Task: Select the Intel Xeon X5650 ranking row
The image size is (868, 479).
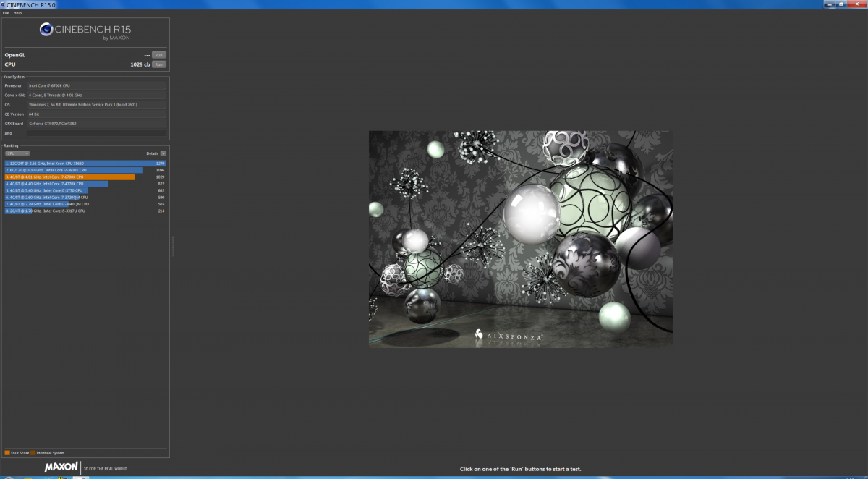Action: (85, 163)
